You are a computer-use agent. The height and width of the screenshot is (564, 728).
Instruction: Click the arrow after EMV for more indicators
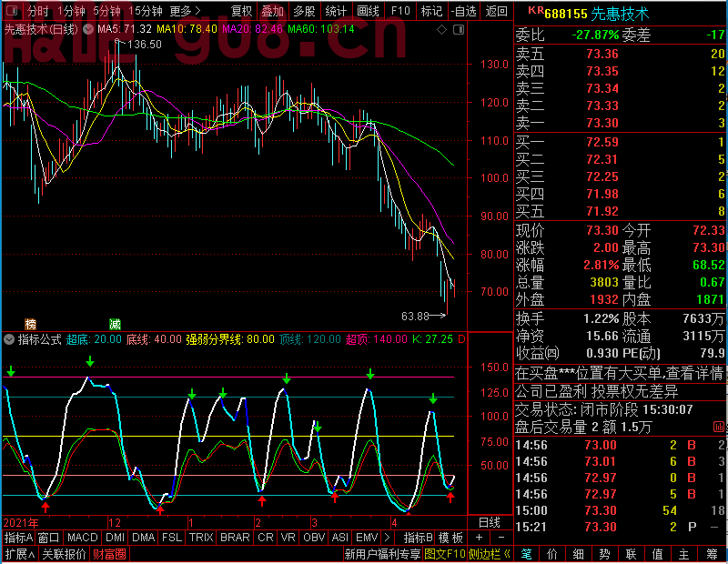tap(388, 538)
